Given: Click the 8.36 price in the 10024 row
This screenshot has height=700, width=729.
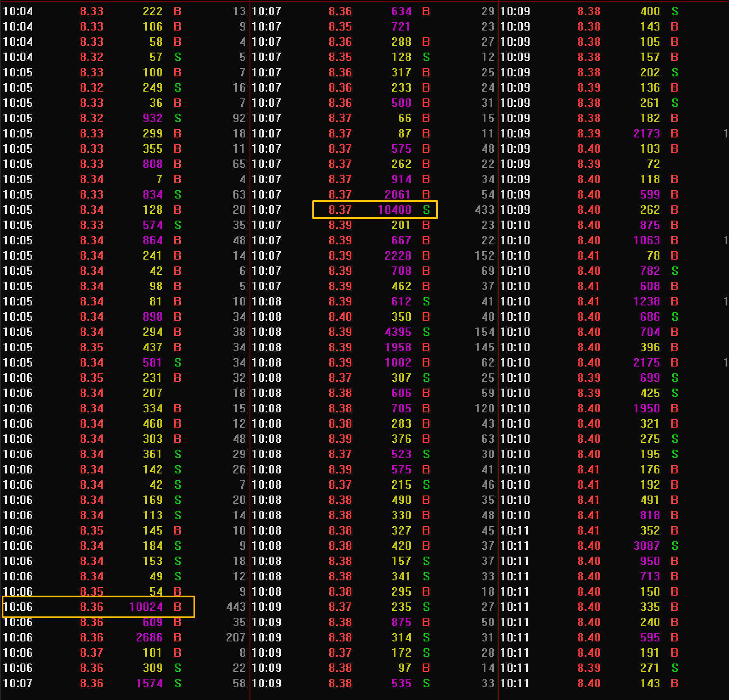Looking at the screenshot, I should [92, 607].
